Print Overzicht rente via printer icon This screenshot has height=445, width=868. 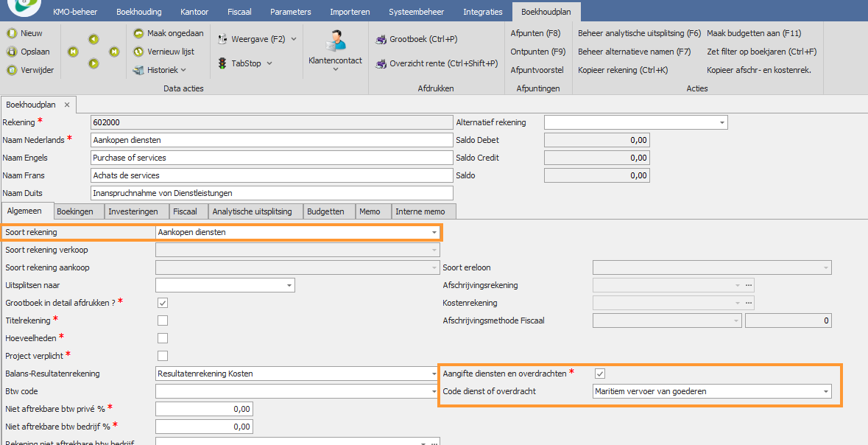click(381, 63)
